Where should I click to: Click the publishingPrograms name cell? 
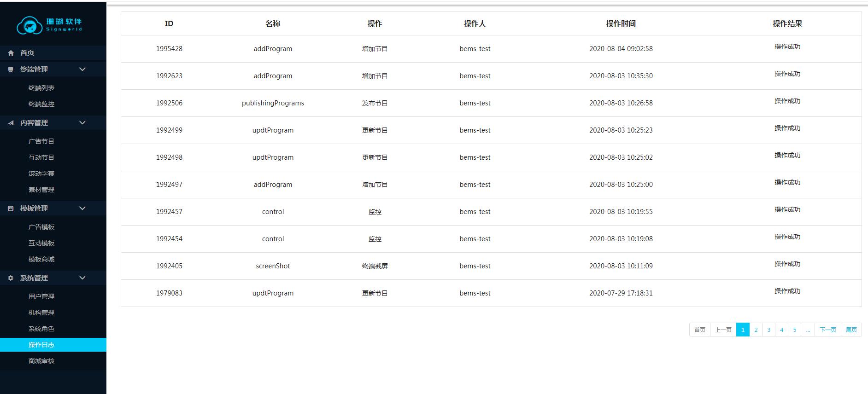click(x=273, y=103)
